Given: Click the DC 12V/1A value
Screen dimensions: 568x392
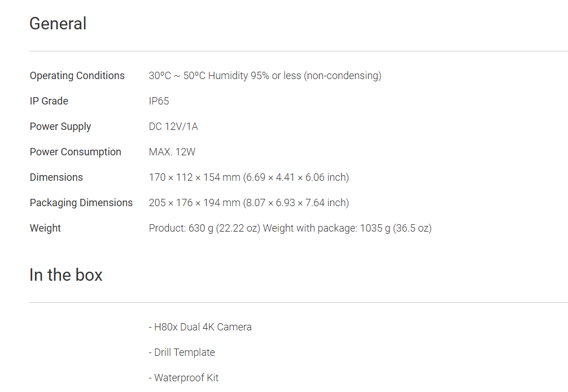Looking at the screenshot, I should pyautogui.click(x=173, y=127).
